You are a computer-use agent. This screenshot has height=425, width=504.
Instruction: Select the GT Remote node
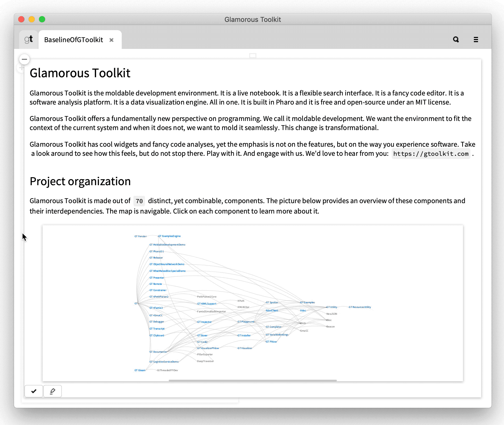point(156,284)
